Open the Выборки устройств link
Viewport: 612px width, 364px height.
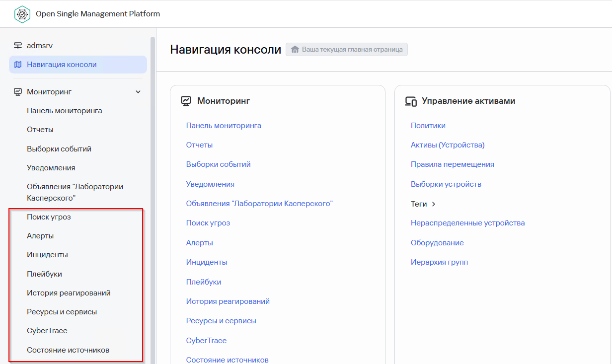pyautogui.click(x=446, y=184)
